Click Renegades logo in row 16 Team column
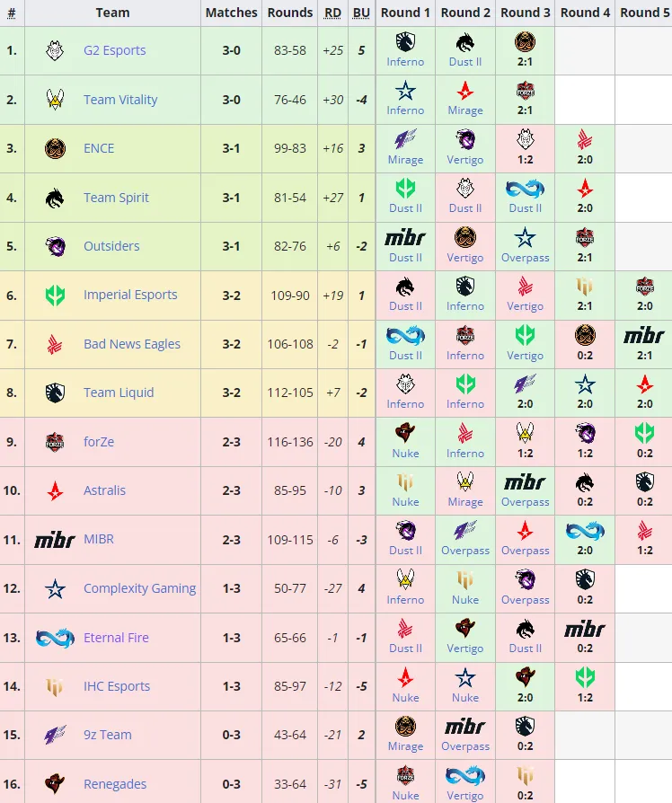The height and width of the screenshot is (803, 672). [55, 783]
